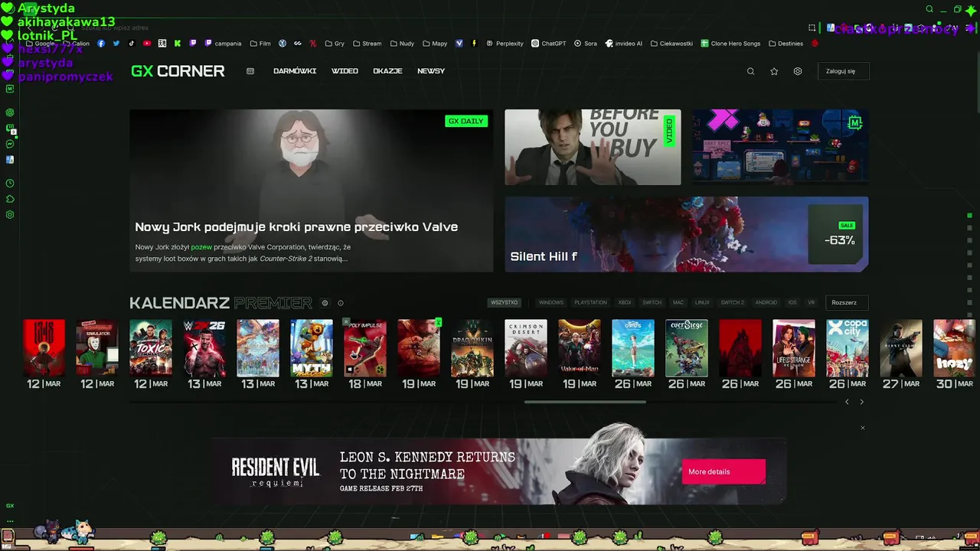Open the OKAZJE menu item
This screenshot has height=551, width=980.
pyautogui.click(x=387, y=71)
